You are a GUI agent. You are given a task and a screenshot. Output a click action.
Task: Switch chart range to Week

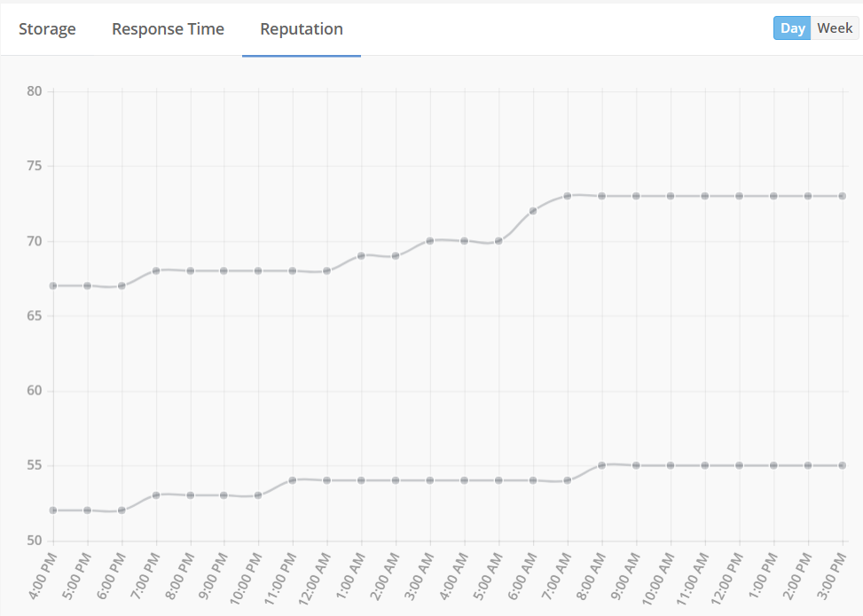pyautogui.click(x=835, y=28)
